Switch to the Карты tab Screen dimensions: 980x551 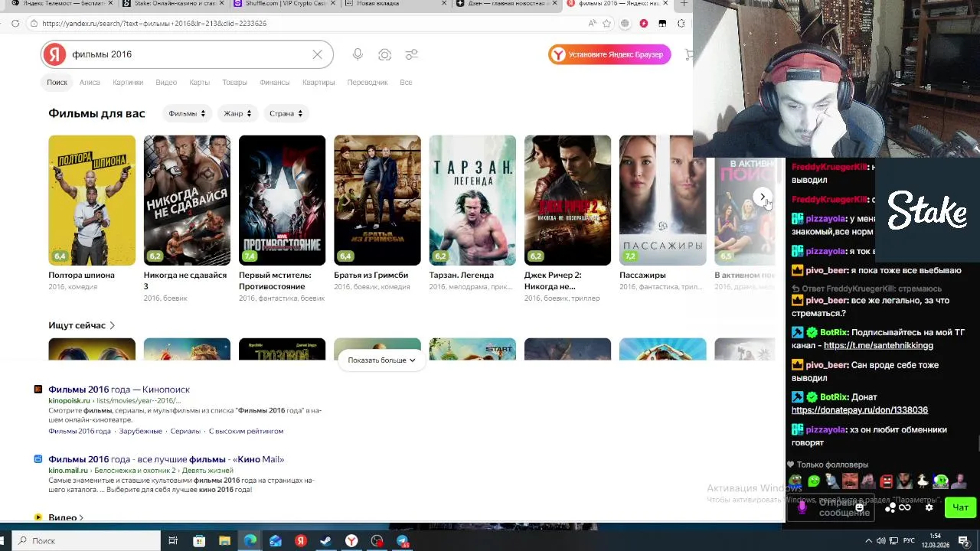pos(200,82)
